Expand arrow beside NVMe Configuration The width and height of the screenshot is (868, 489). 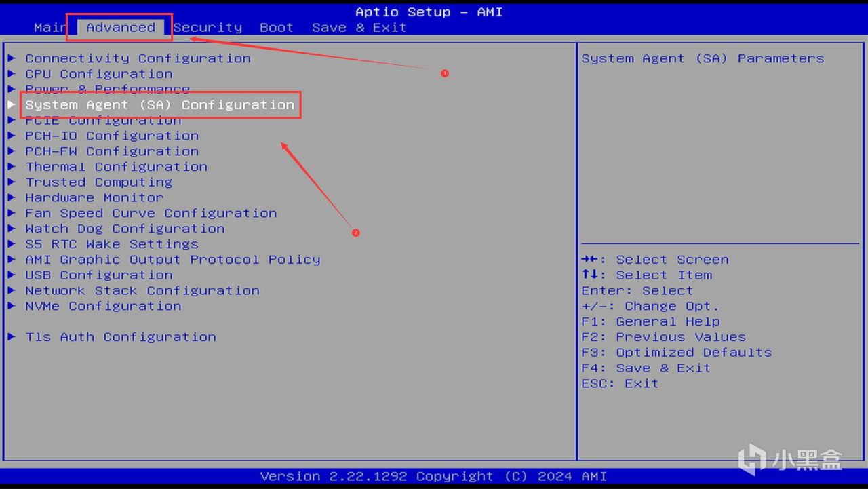pos(12,307)
